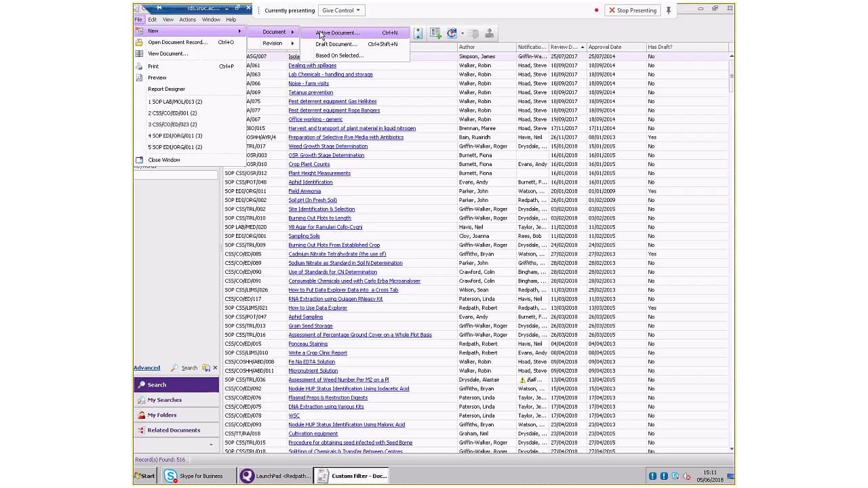Viewport: 868px width, 488px height.
Task: Click the Windows Start button
Action: click(145, 476)
